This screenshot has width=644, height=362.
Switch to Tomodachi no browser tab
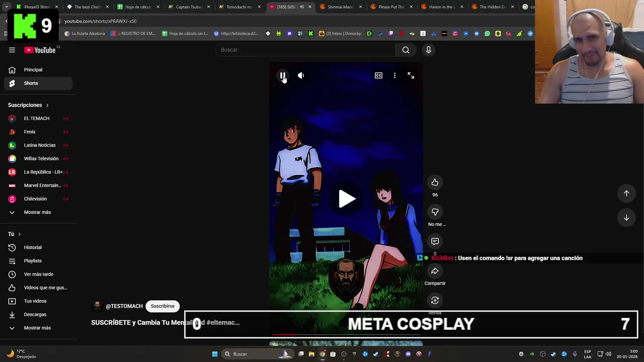click(x=238, y=7)
